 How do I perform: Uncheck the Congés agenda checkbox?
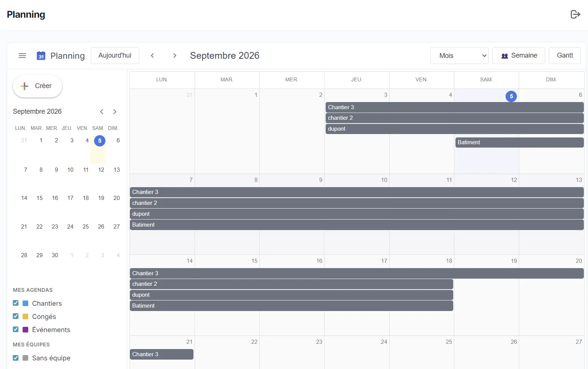click(16, 316)
